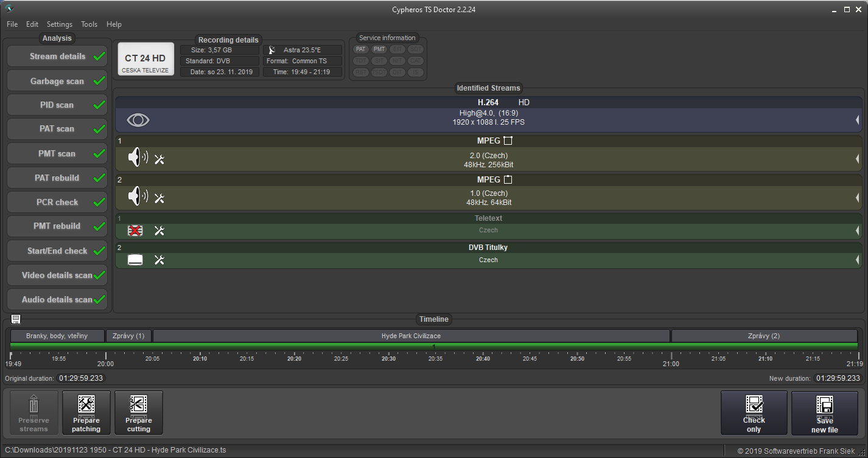Click the save disk icon above the timeline
Screen dimensions: 868x458
[16, 319]
